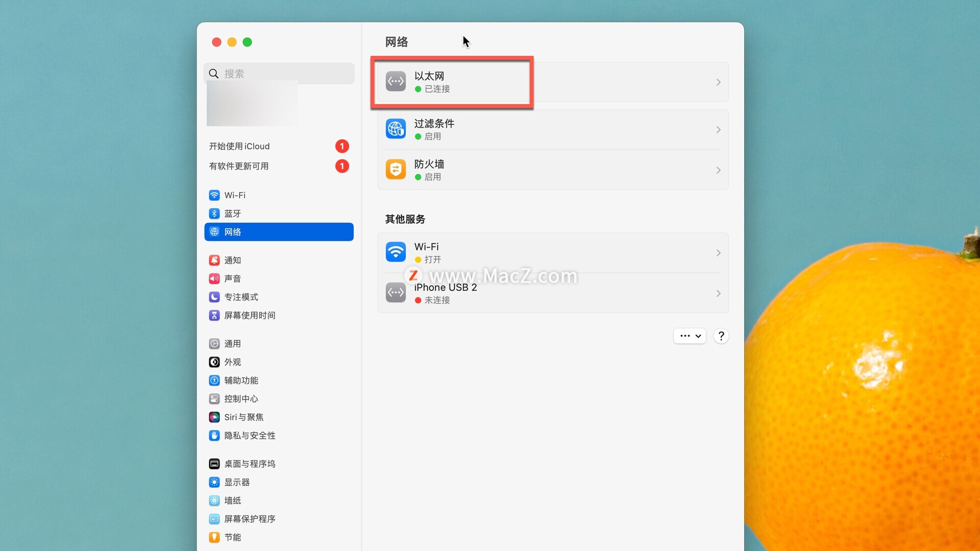Click the iPhone USB 2 name text
The height and width of the screenshot is (551, 980).
tap(446, 288)
